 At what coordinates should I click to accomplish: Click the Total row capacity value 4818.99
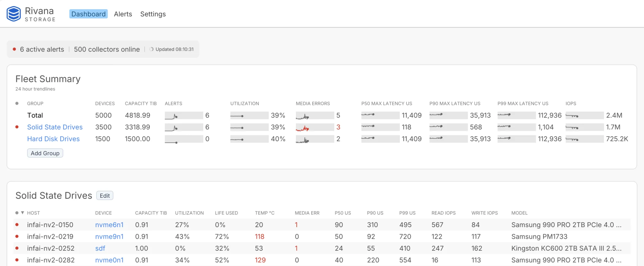(x=137, y=115)
